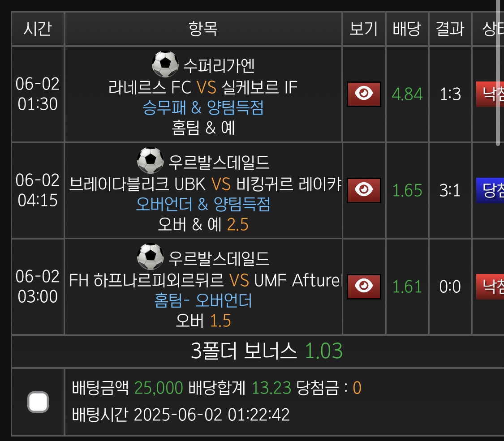Click the blue 당첨 status badge
The width and height of the screenshot is (504, 441).
coord(490,190)
